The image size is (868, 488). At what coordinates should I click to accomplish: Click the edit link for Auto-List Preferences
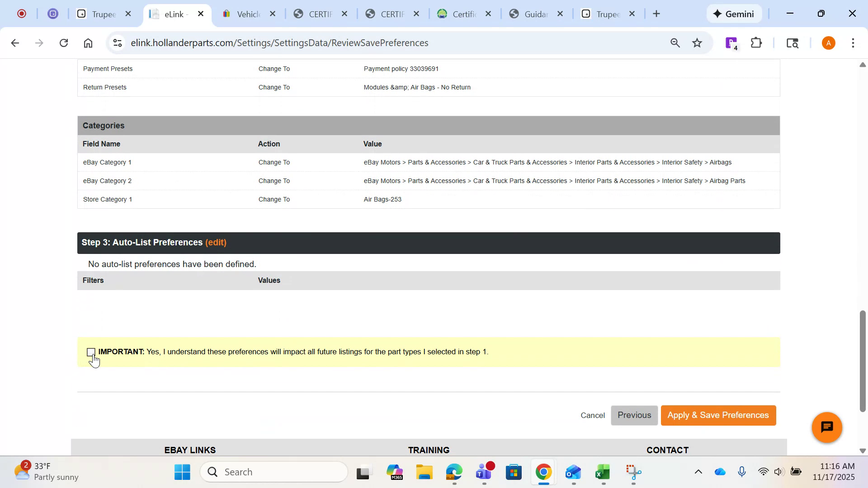click(x=216, y=243)
